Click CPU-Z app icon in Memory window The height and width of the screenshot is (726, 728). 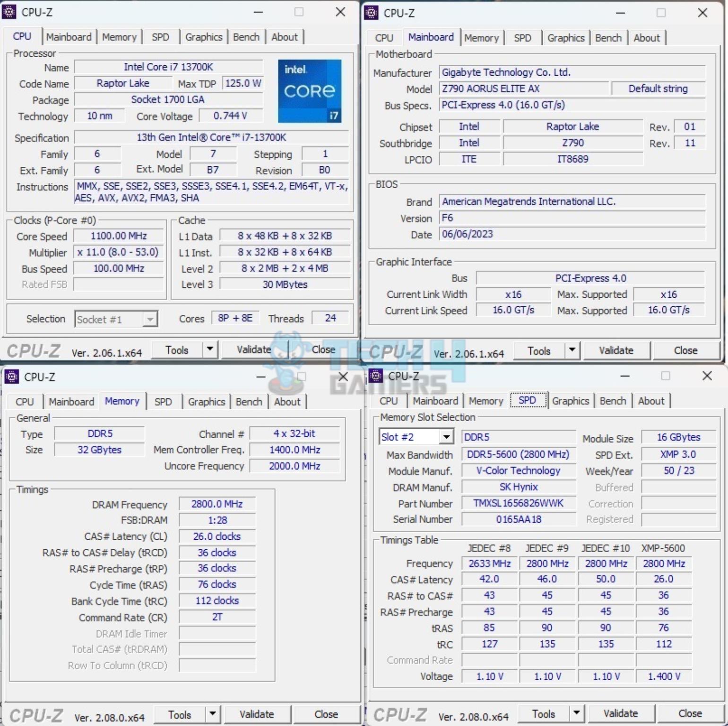[12, 377]
